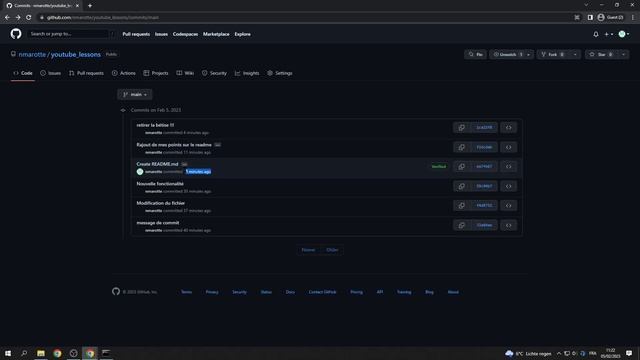Expand the main branch selector
Viewport: 640px width, 360px height.
point(135,94)
